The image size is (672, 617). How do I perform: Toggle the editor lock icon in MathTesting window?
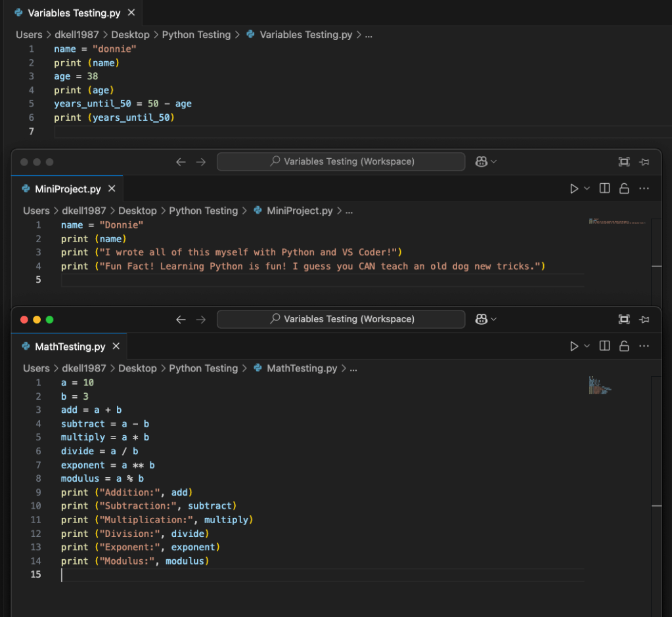624,346
